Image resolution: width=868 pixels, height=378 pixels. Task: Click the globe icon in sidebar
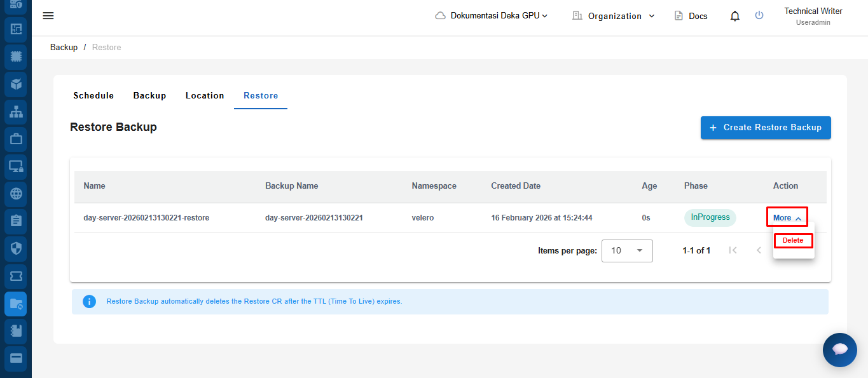click(16, 194)
